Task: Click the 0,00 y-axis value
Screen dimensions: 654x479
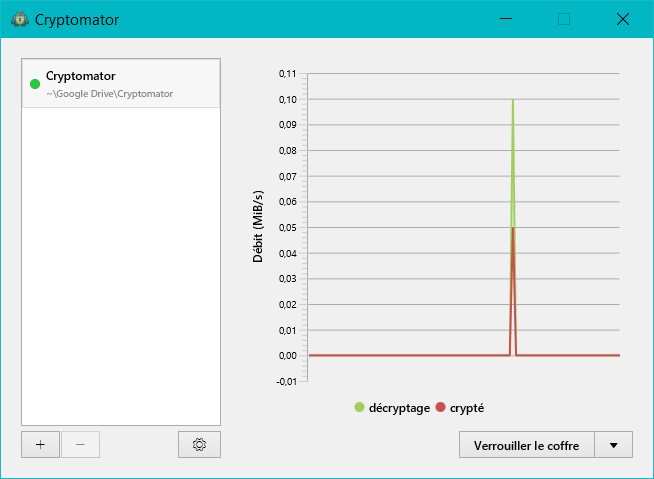Action: click(288, 356)
